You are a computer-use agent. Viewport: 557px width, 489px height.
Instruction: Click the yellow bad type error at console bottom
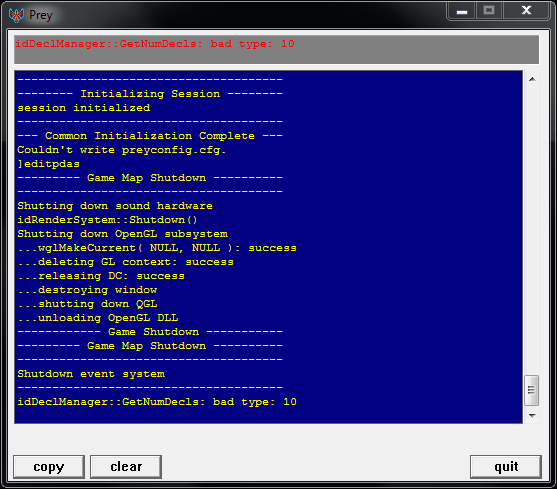157,402
